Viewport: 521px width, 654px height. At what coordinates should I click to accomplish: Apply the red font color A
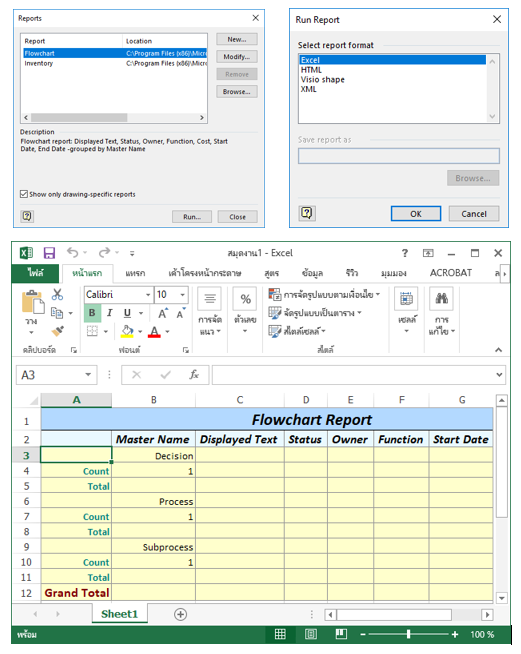pyautogui.click(x=154, y=332)
